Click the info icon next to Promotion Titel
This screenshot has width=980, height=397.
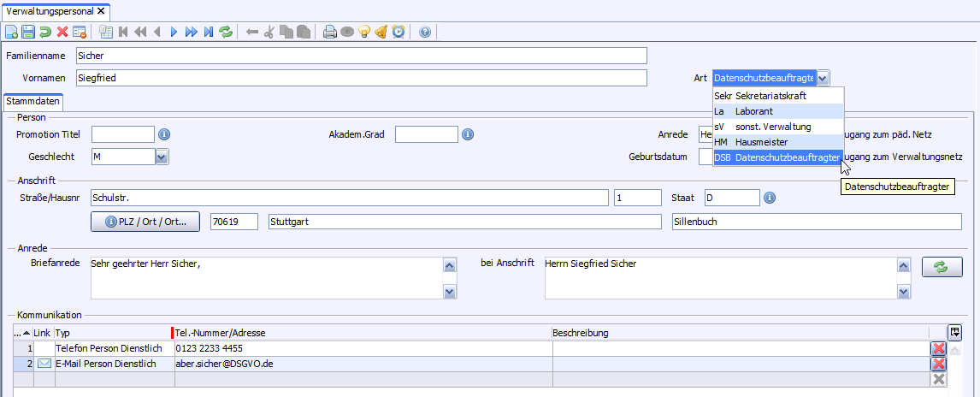pos(165,134)
